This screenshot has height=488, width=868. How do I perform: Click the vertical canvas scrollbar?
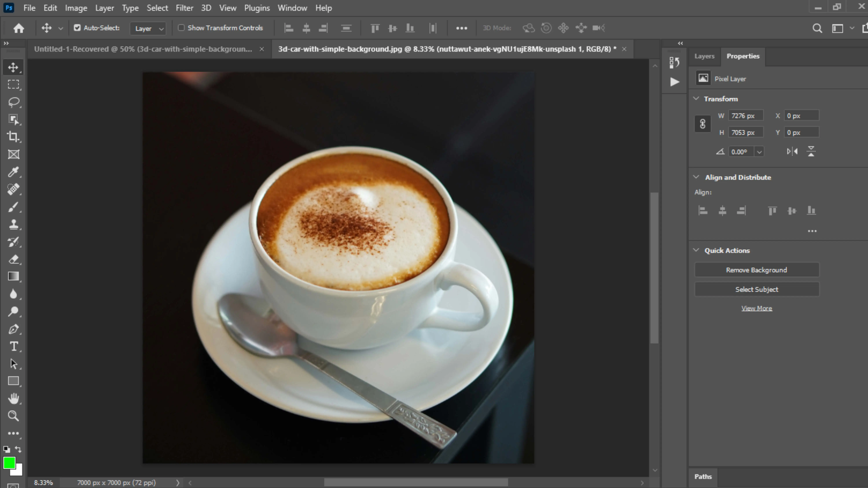(654, 268)
